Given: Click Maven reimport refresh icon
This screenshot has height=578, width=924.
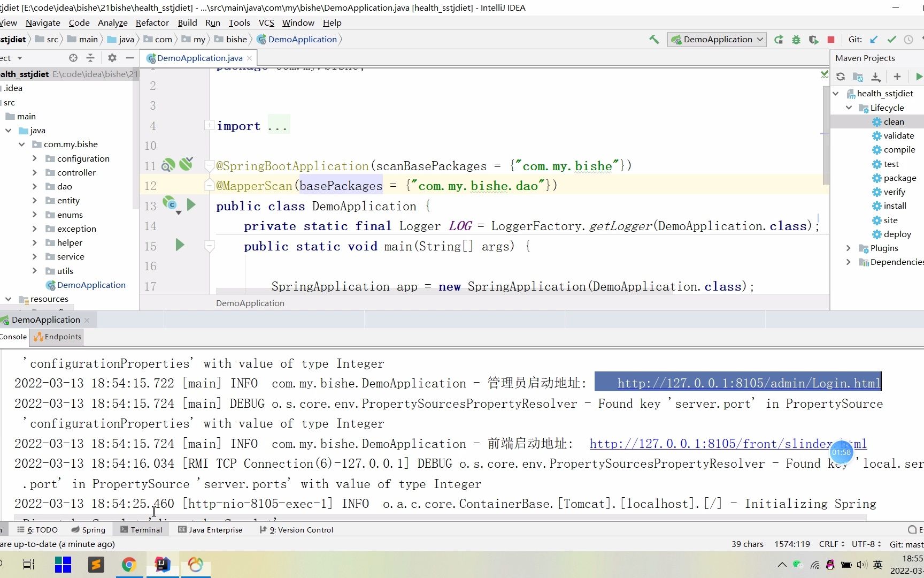Looking at the screenshot, I should [x=841, y=77].
